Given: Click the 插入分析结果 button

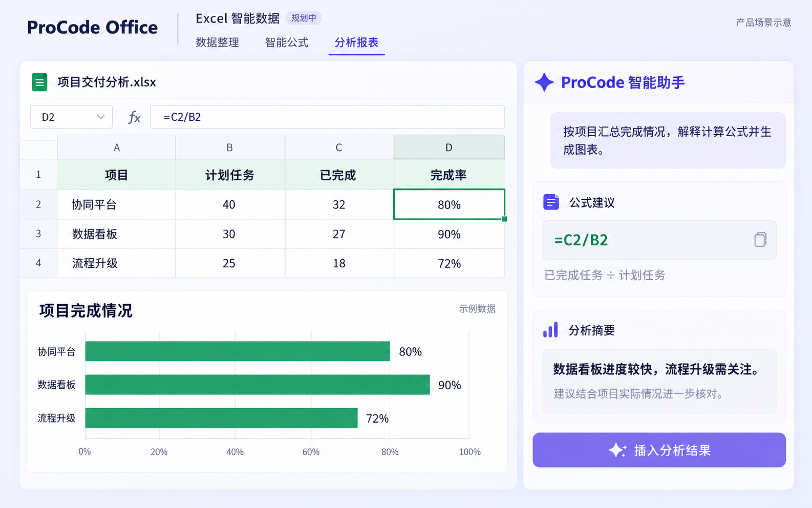Looking at the screenshot, I should 659,450.
